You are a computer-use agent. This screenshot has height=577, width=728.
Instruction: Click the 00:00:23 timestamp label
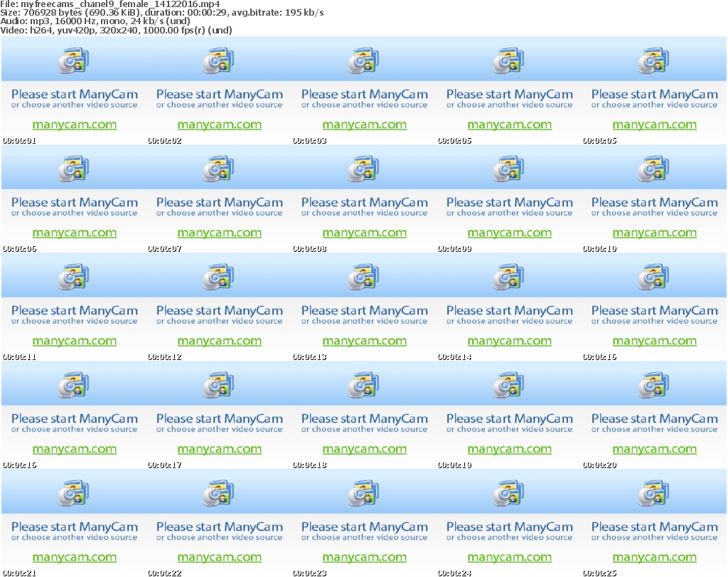pyautogui.click(x=310, y=573)
